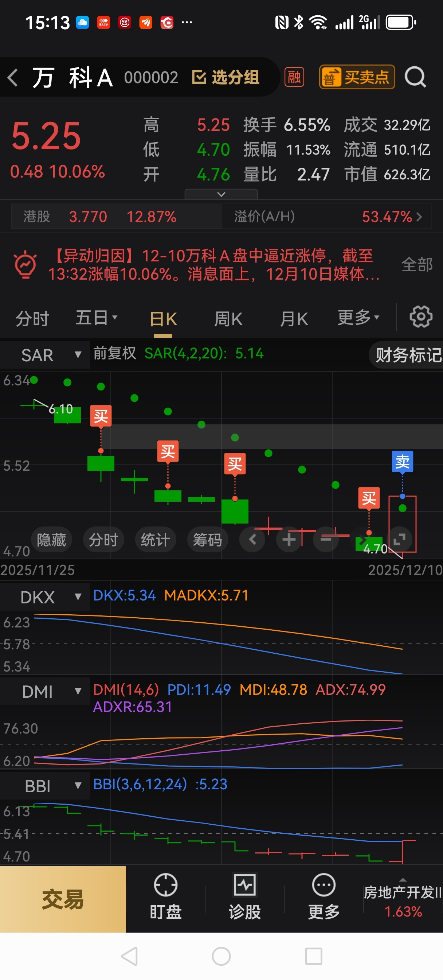Select the 日K daily candlestick tab
This screenshot has height=980, width=443.
pos(163,319)
